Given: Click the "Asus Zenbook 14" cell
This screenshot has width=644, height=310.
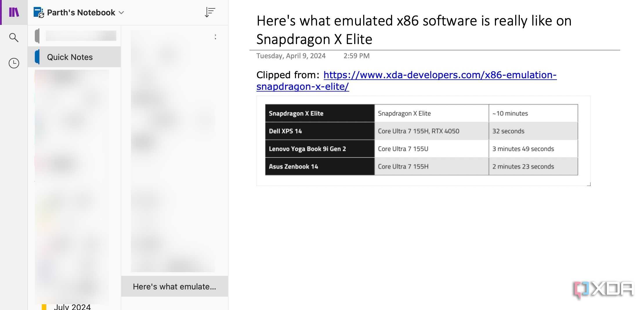Looking at the screenshot, I should point(320,166).
